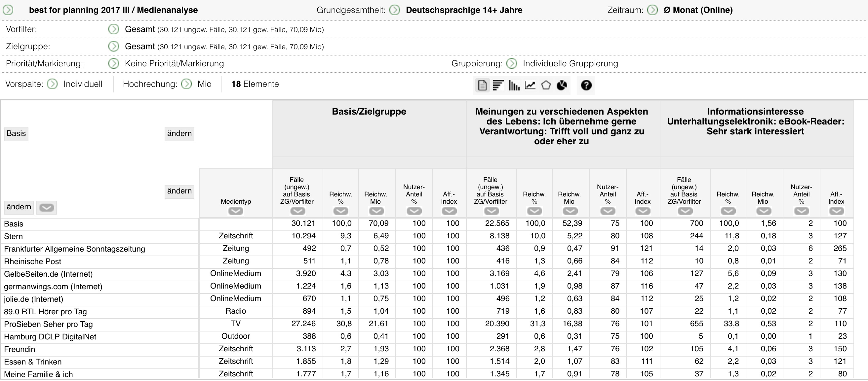Click the ändern button above row labels
Image resolution: width=868 pixels, height=381 pixels.
point(19,207)
